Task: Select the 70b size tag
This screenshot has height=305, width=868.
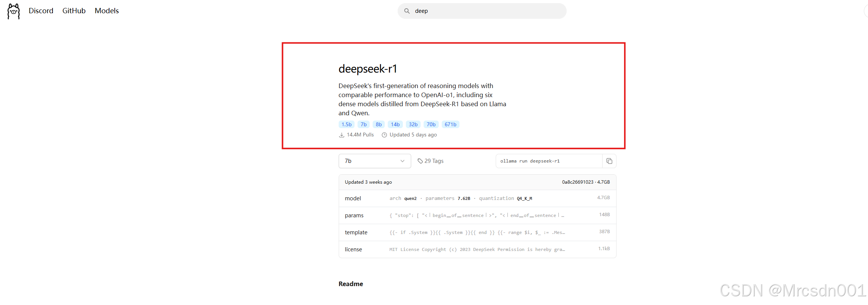Action: [x=431, y=124]
